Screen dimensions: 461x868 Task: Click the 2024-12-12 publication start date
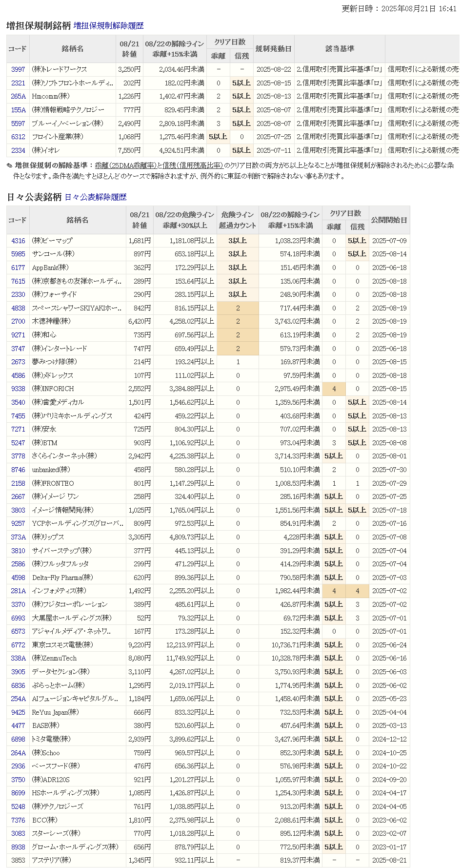click(389, 739)
